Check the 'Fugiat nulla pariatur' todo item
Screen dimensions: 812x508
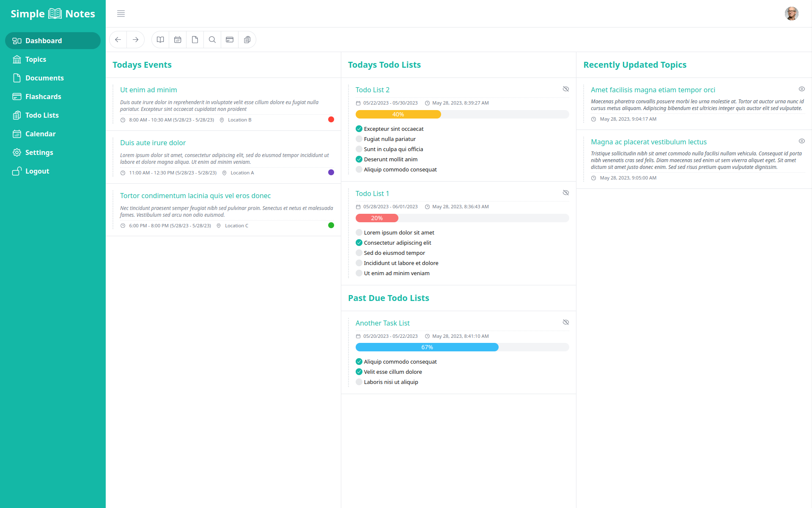[359, 139]
